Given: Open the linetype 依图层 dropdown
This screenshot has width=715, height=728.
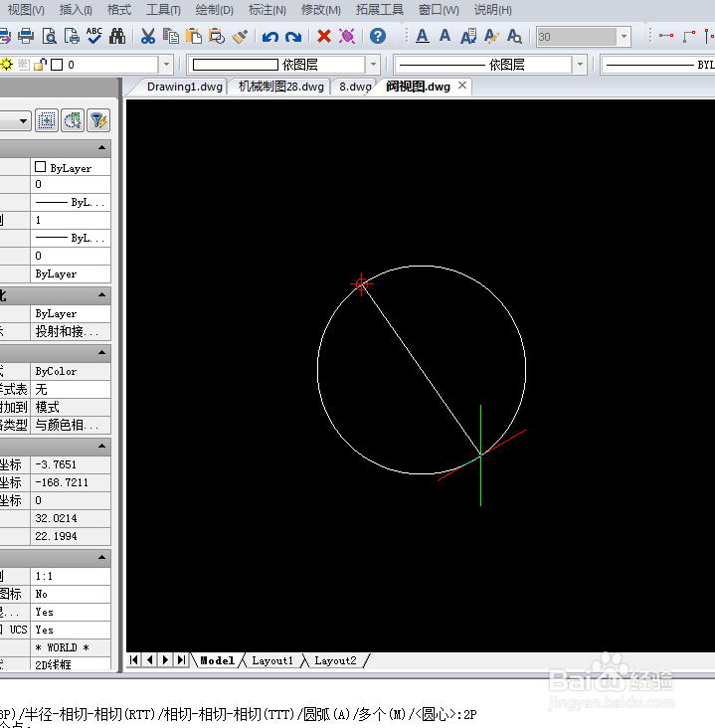Looking at the screenshot, I should 580,65.
